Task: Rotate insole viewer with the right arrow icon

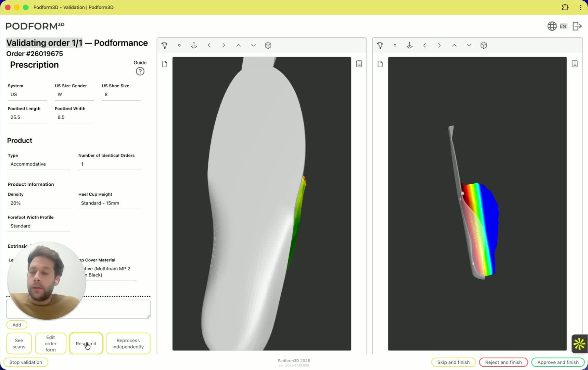Action: [x=224, y=45]
